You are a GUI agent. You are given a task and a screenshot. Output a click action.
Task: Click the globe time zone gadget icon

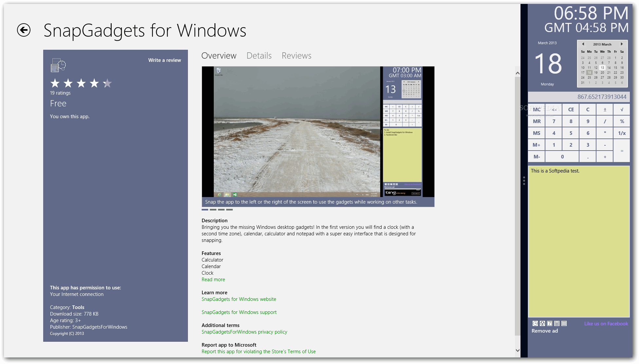pos(542,323)
